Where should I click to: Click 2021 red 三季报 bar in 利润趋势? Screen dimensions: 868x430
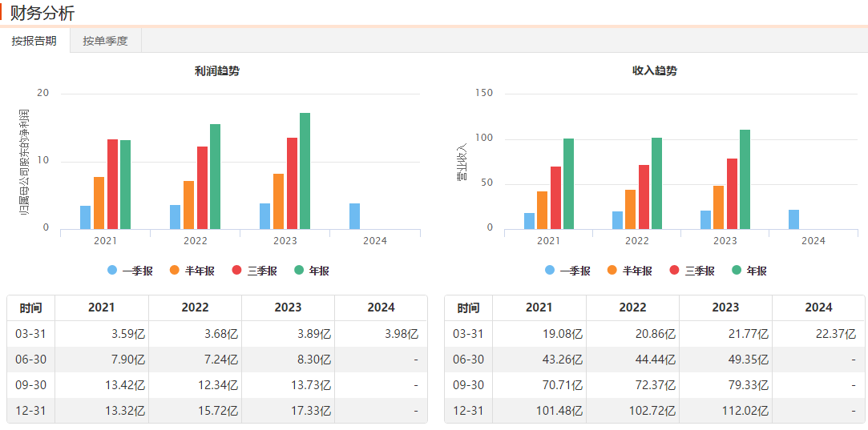point(112,184)
